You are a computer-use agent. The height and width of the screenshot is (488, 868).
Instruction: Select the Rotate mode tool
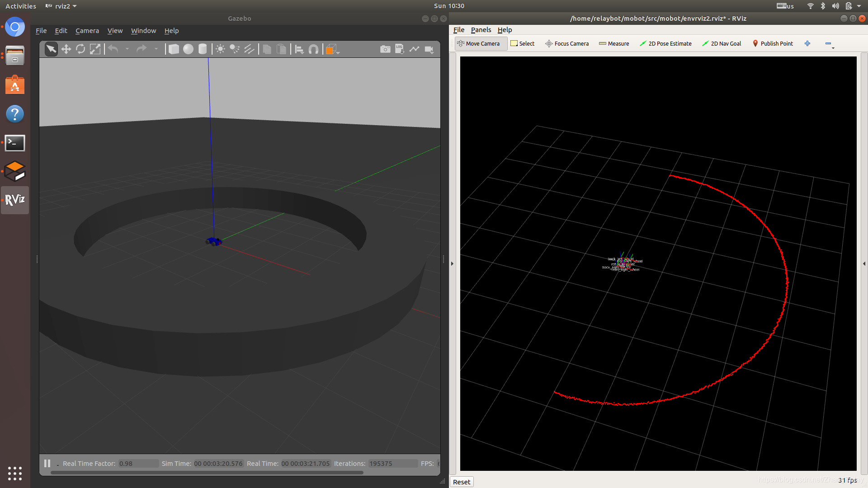[x=80, y=49]
